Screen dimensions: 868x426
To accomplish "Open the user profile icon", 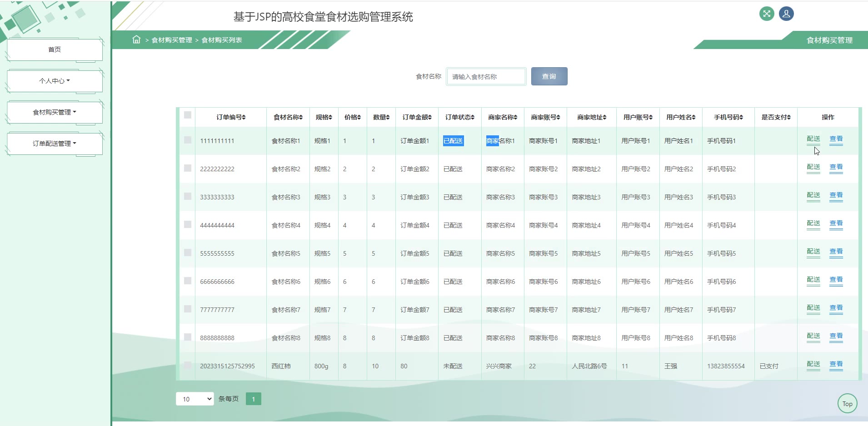I will coord(786,14).
